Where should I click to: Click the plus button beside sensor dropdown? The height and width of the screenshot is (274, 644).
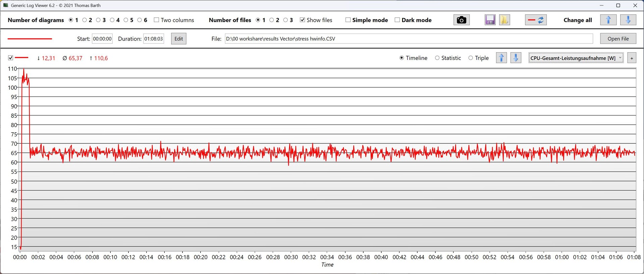point(632,58)
